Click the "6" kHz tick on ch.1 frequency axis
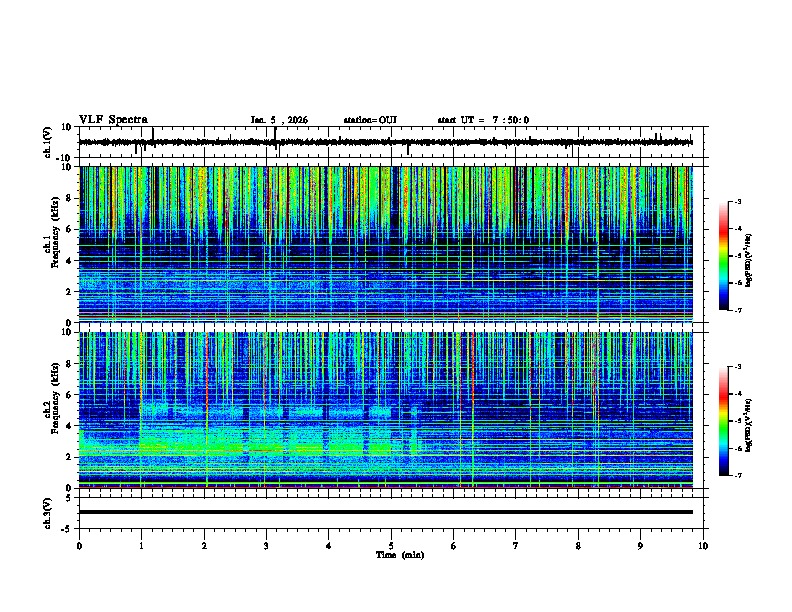The image size is (792, 612). (69, 229)
